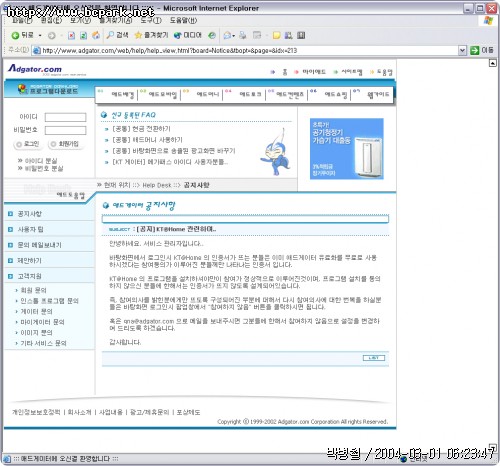Screen dimensions: 500x466
Task: Open 제안하기 in the sidebar
Action: point(29,261)
